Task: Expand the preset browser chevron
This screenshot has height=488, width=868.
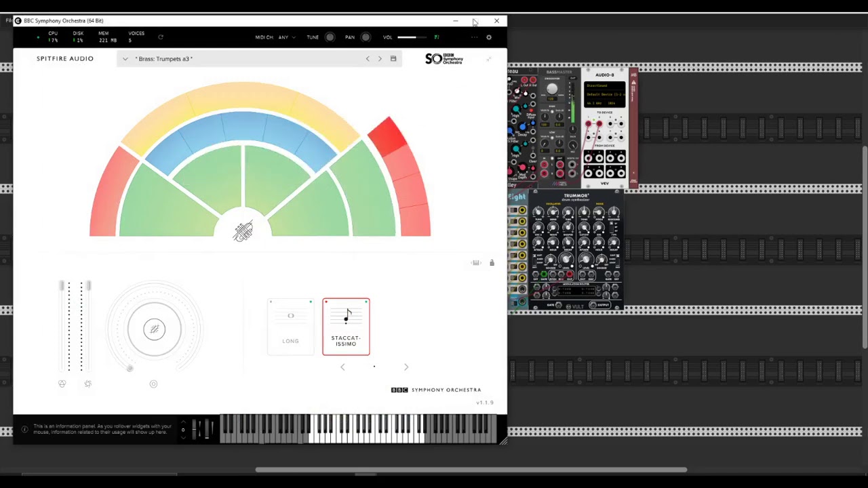Action: click(125, 59)
